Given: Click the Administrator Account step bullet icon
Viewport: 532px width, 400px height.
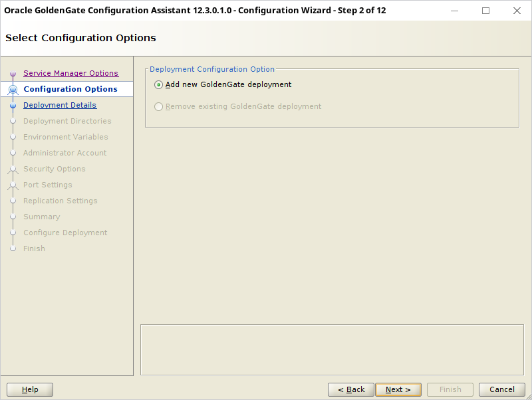Looking at the screenshot, I should pos(13,153).
